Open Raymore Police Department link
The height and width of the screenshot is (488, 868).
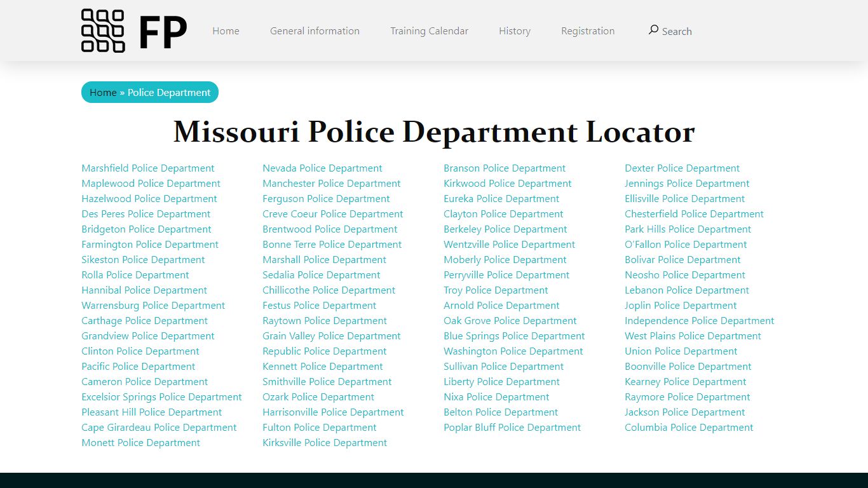click(687, 397)
